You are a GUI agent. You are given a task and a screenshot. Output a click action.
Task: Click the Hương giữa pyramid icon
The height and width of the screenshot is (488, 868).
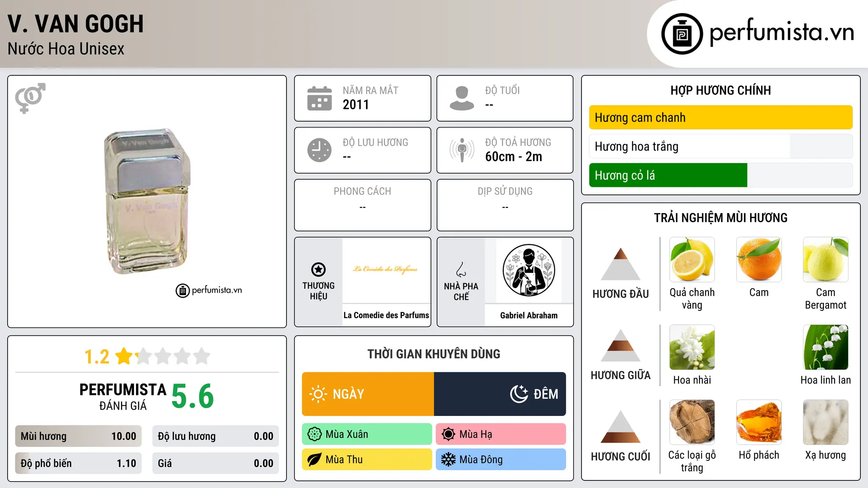(620, 345)
